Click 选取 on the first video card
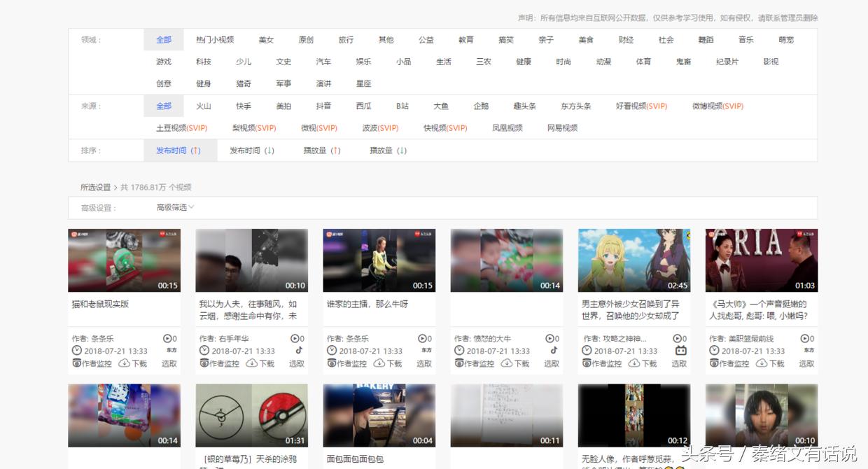The image size is (868, 469). tap(169, 363)
